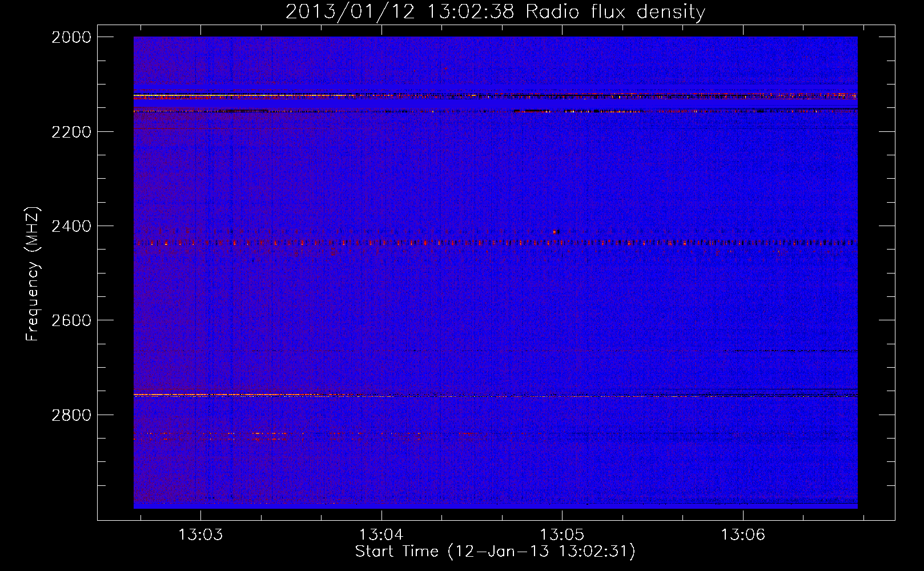The height and width of the screenshot is (571, 924).
Task: Click the 13:03 time axis label
Action: point(200,535)
